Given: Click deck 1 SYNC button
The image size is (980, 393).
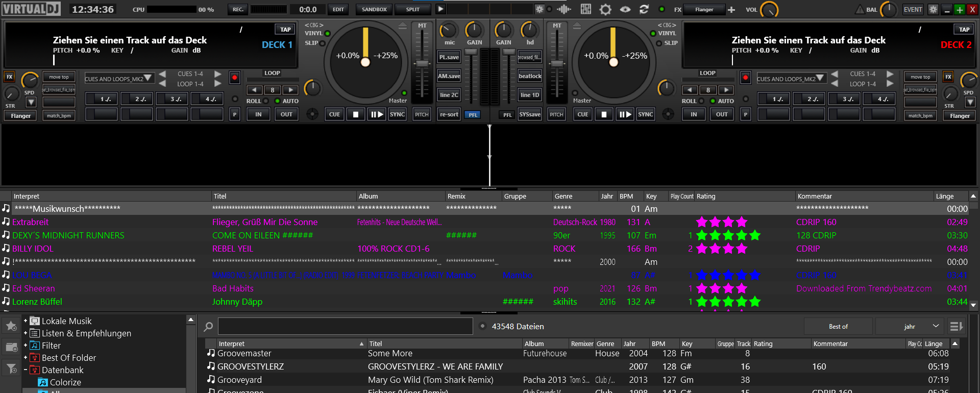Looking at the screenshot, I should click(x=397, y=114).
